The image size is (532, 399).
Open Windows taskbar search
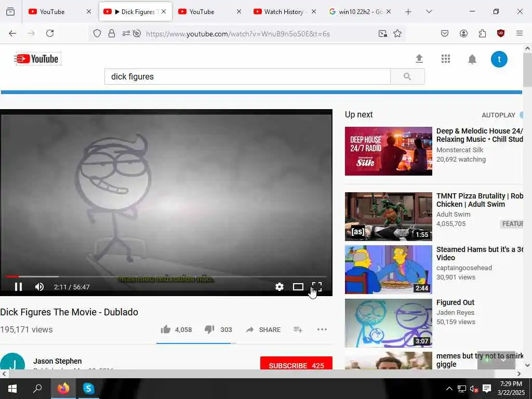click(x=37, y=389)
